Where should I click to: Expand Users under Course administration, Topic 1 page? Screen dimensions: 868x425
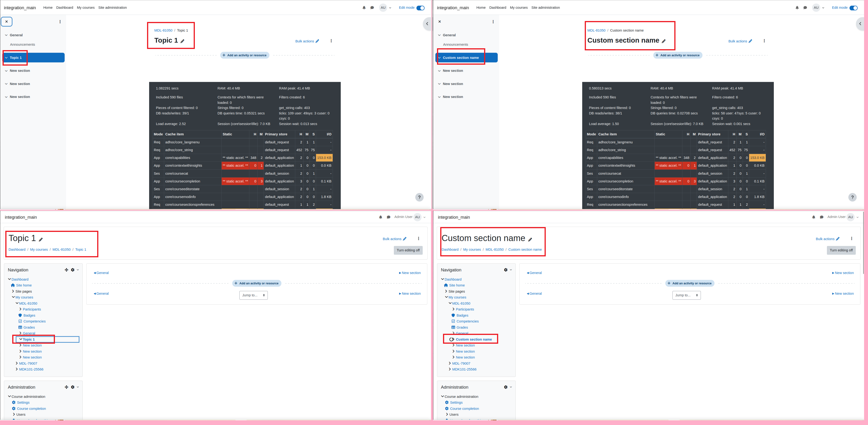click(x=14, y=415)
